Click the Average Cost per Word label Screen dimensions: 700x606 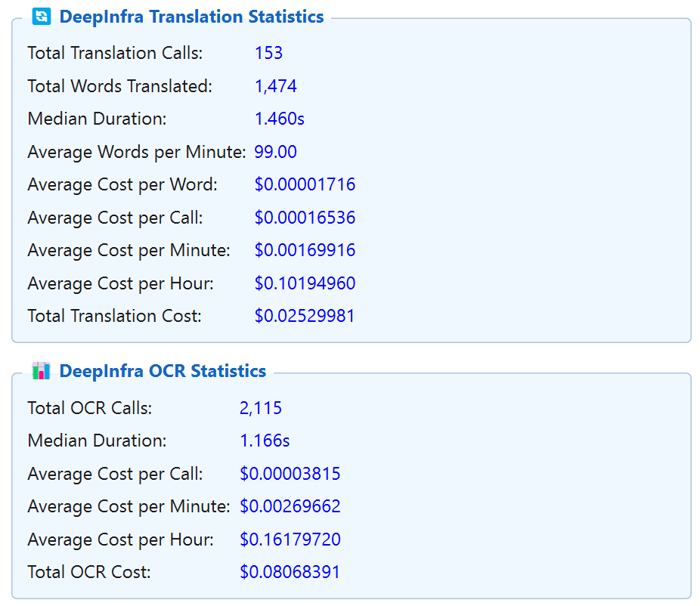click(122, 184)
